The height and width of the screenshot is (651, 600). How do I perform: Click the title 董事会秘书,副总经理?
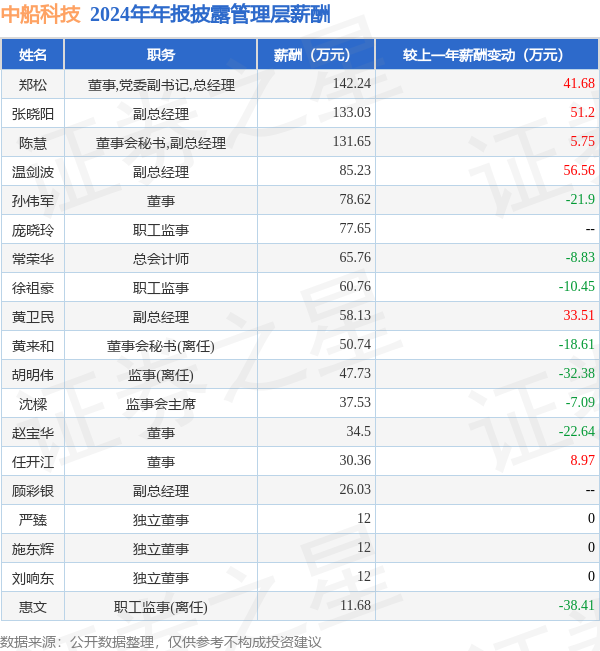coord(161,143)
